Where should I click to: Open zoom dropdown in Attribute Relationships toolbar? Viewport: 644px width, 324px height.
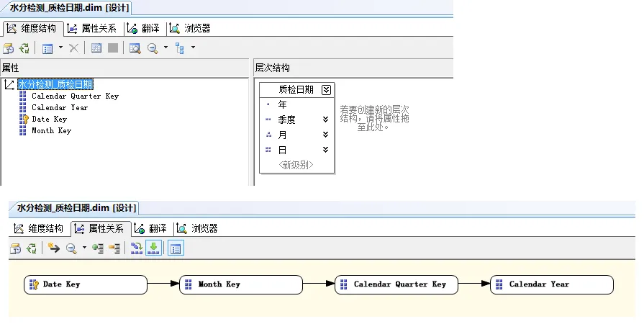pos(85,248)
